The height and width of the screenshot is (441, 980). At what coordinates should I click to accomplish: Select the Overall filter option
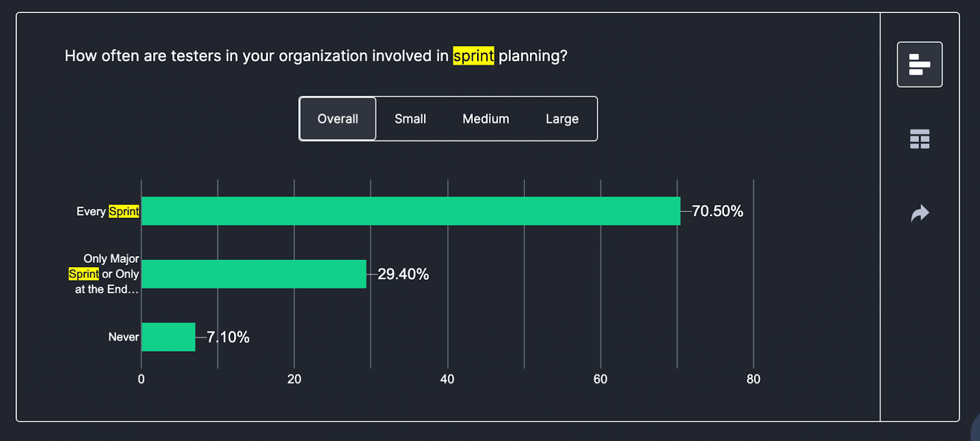(337, 118)
